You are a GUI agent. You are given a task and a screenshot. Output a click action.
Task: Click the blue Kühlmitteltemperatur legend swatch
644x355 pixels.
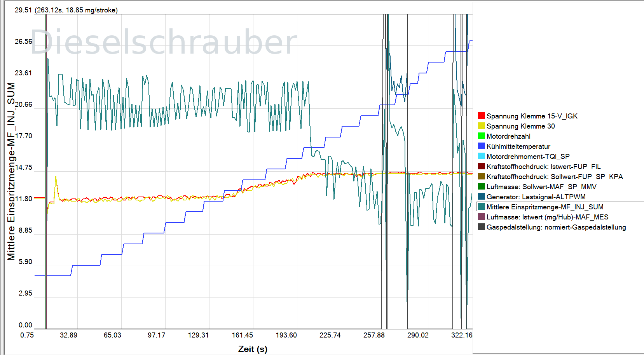481,146
